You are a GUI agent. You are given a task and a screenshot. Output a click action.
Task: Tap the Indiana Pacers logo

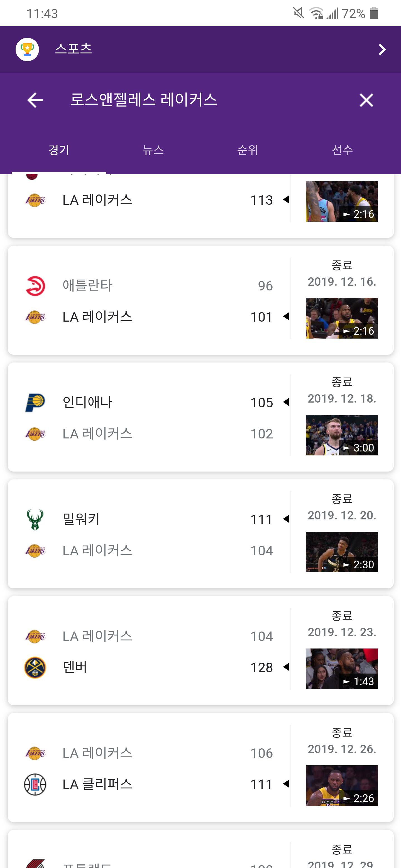click(35, 402)
